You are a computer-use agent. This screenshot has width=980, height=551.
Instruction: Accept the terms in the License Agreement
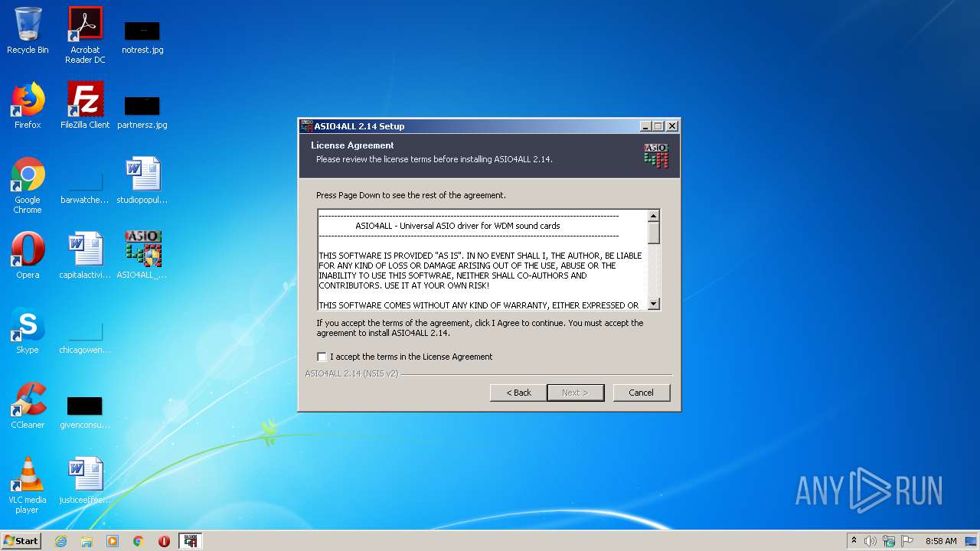click(322, 357)
